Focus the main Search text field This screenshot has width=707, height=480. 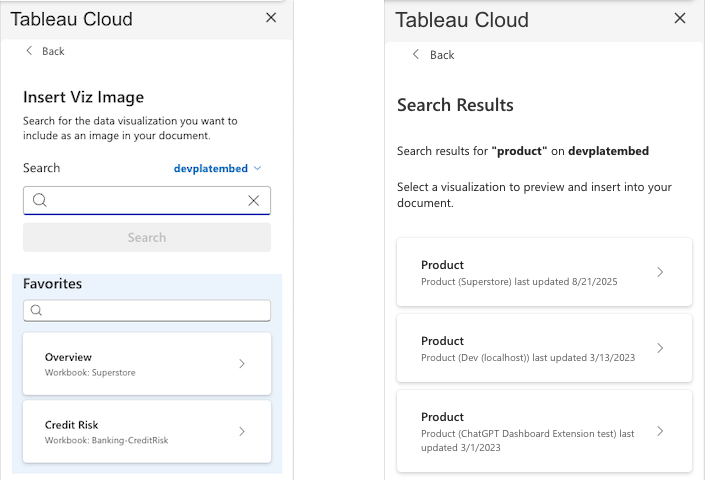click(146, 201)
